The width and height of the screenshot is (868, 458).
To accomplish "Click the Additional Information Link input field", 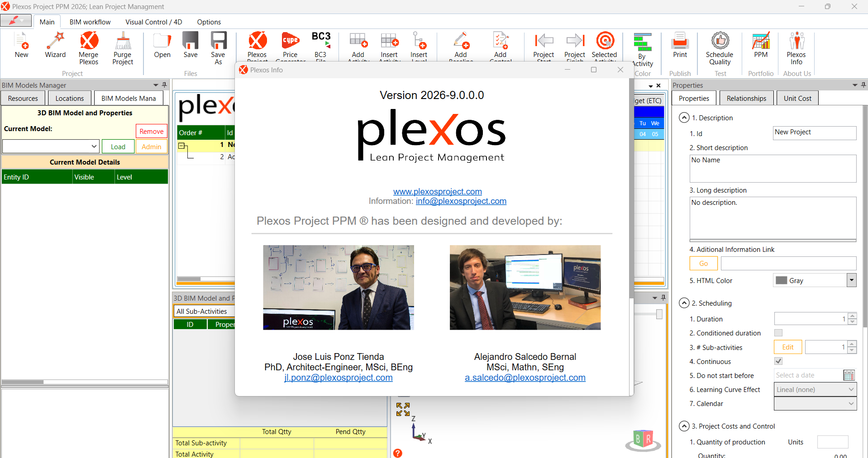I will coord(788,263).
